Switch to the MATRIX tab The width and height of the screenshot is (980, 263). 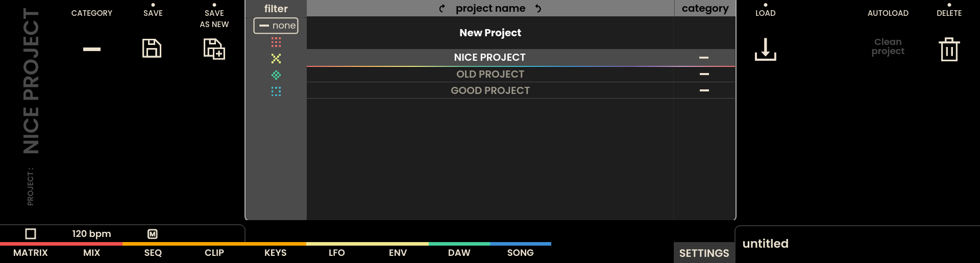coord(31,253)
